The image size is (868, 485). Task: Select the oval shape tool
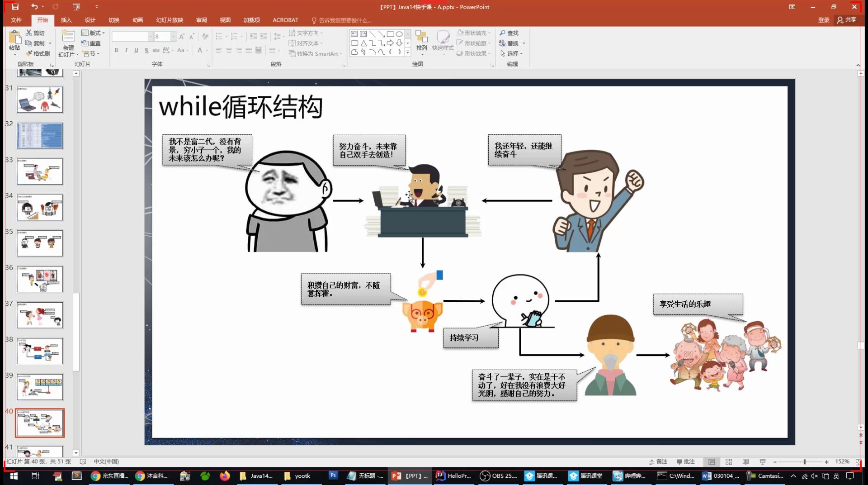pyautogui.click(x=399, y=33)
